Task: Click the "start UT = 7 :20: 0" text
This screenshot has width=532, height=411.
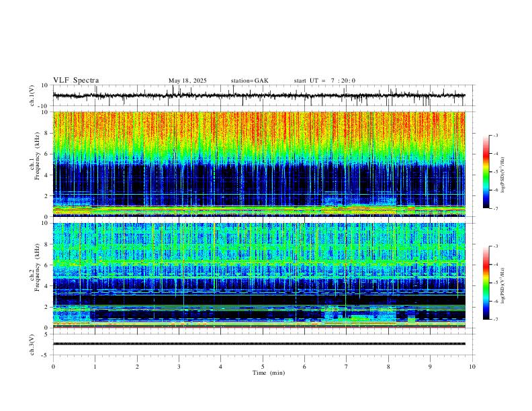Action: (x=324, y=81)
